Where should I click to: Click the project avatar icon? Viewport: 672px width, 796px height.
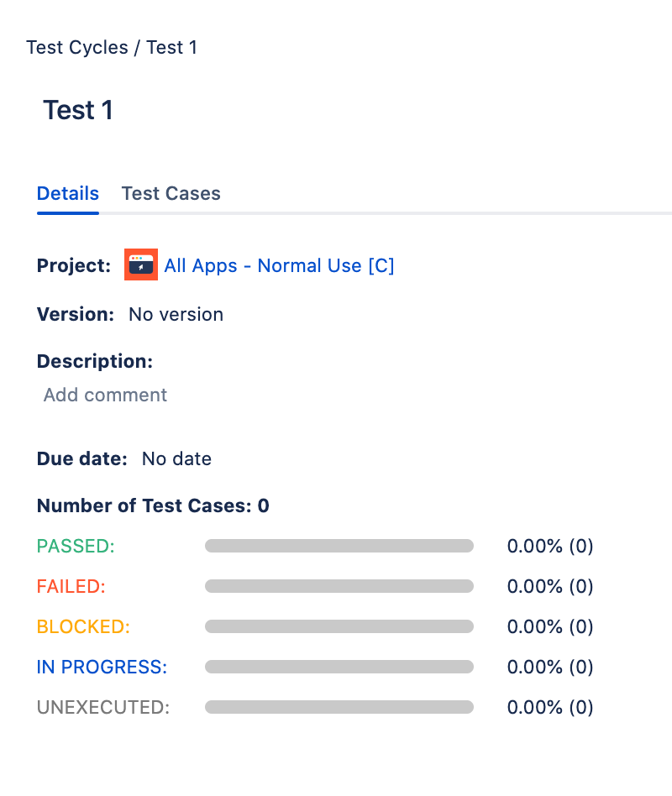[140, 264]
